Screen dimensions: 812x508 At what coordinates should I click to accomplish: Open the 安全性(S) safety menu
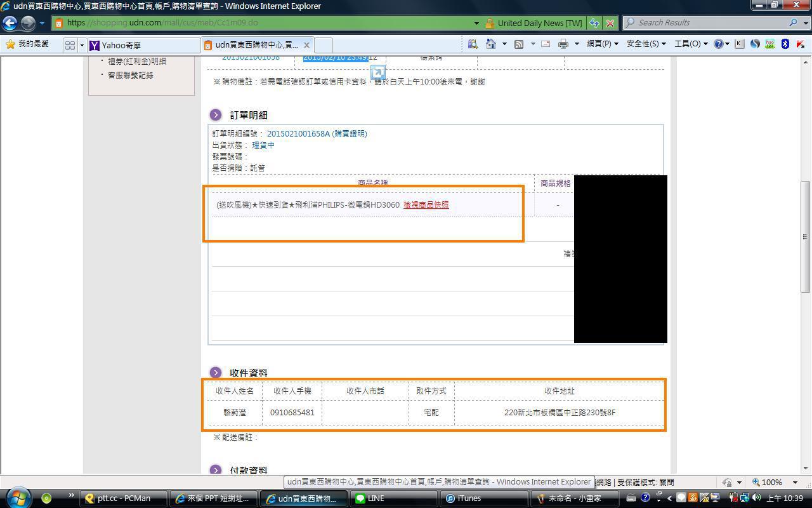point(646,44)
